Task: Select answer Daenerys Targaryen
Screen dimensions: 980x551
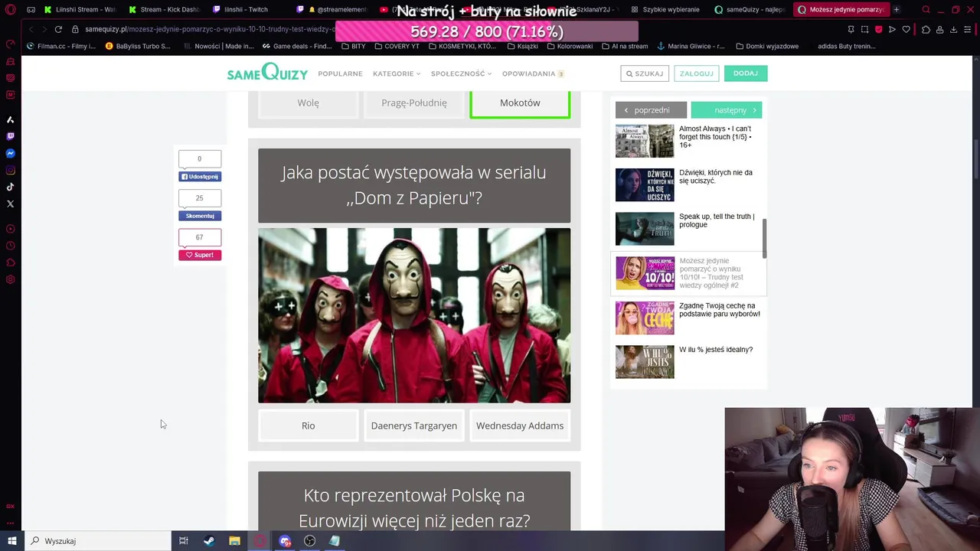Action: point(414,425)
